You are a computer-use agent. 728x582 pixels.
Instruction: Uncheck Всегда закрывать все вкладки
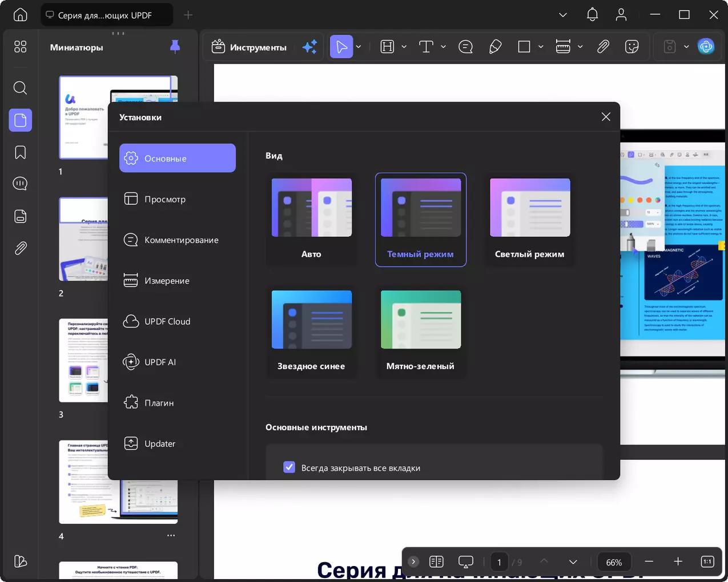(x=289, y=467)
